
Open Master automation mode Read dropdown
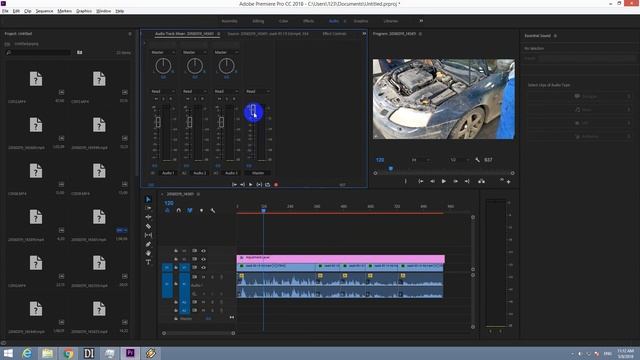(x=258, y=91)
